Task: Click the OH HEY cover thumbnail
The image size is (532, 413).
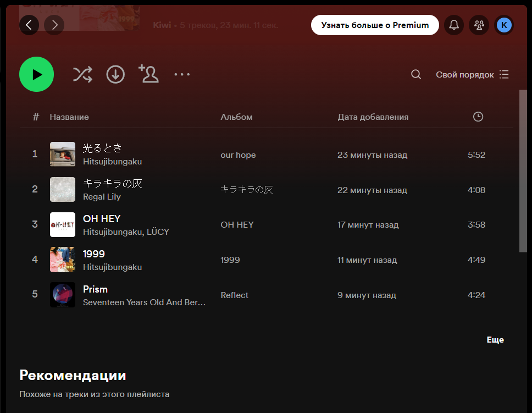Action: (63, 224)
